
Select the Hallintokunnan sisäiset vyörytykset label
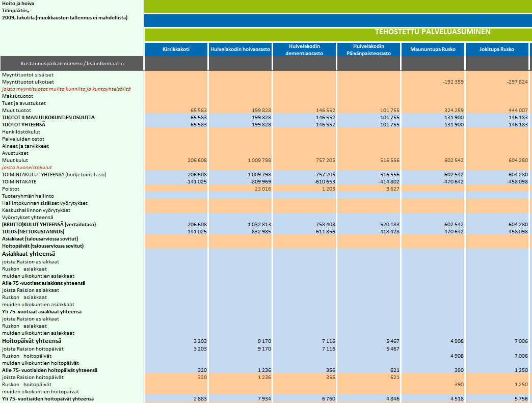coord(45,203)
